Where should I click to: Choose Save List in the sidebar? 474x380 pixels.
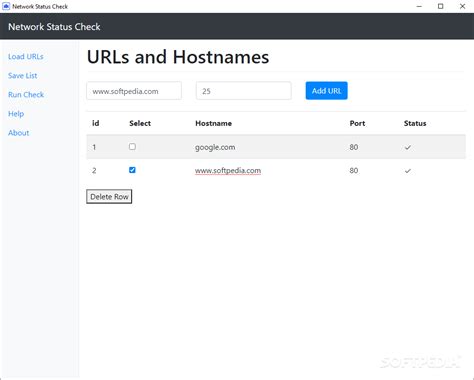[x=23, y=76]
